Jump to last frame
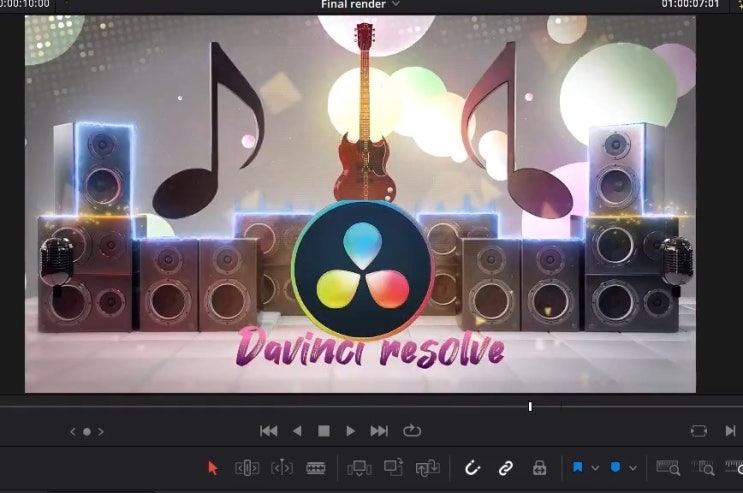The image size is (743, 493). (x=379, y=431)
